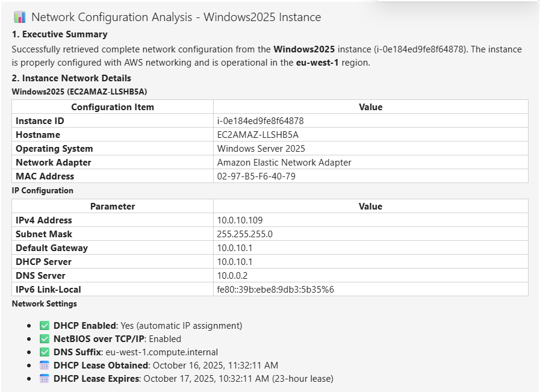Click the Amazon Elastic Network Adapter cell
This screenshot has width=540, height=392.
tap(284, 163)
